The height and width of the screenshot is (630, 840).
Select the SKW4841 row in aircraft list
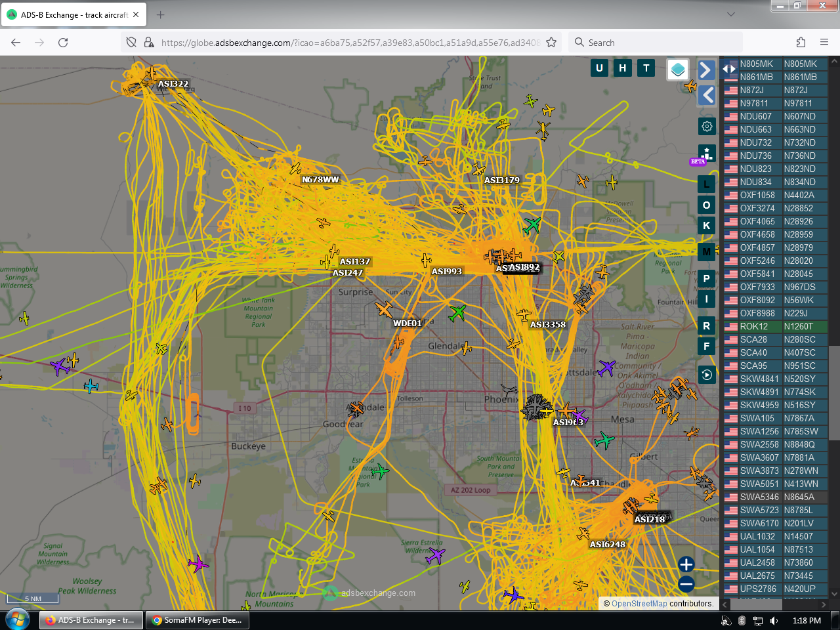[776, 379]
